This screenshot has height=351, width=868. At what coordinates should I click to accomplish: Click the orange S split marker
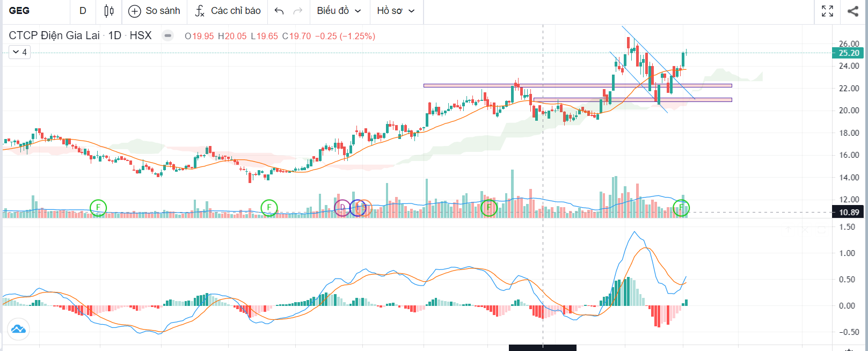pyautogui.click(x=364, y=208)
